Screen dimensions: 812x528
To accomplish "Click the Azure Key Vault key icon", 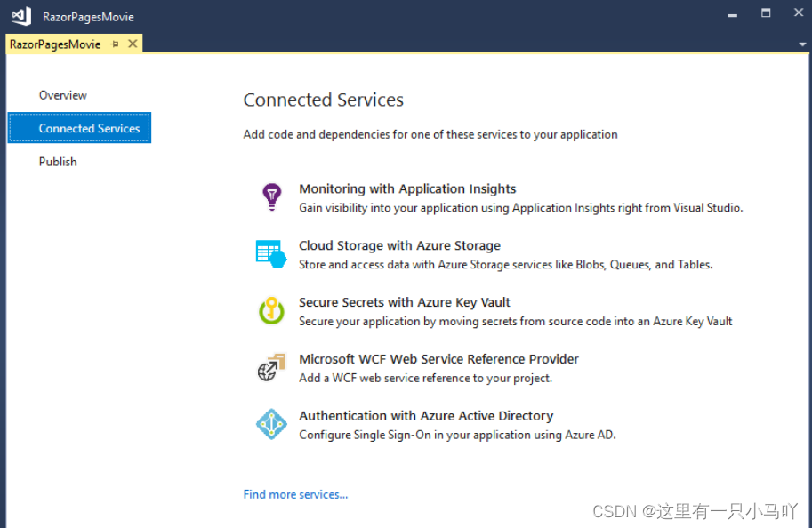I will pos(271,310).
